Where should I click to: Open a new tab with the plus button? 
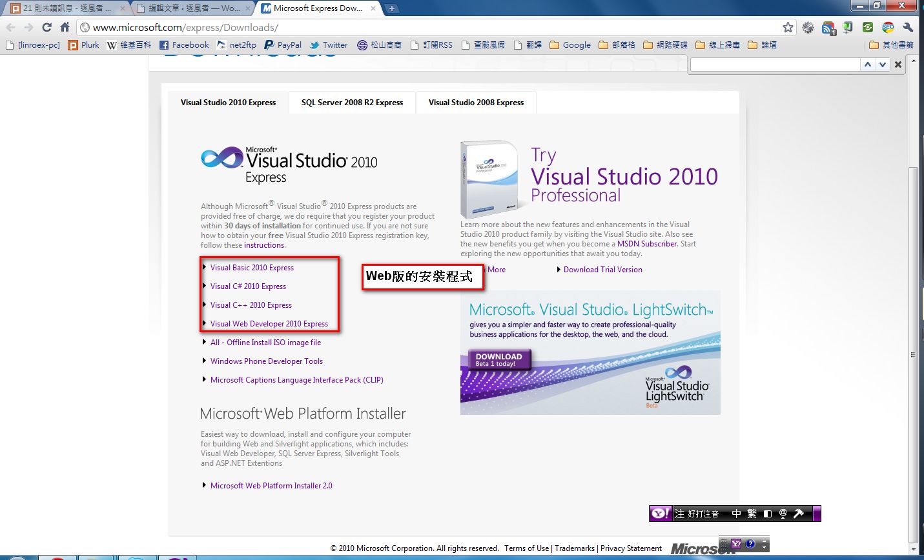(391, 8)
